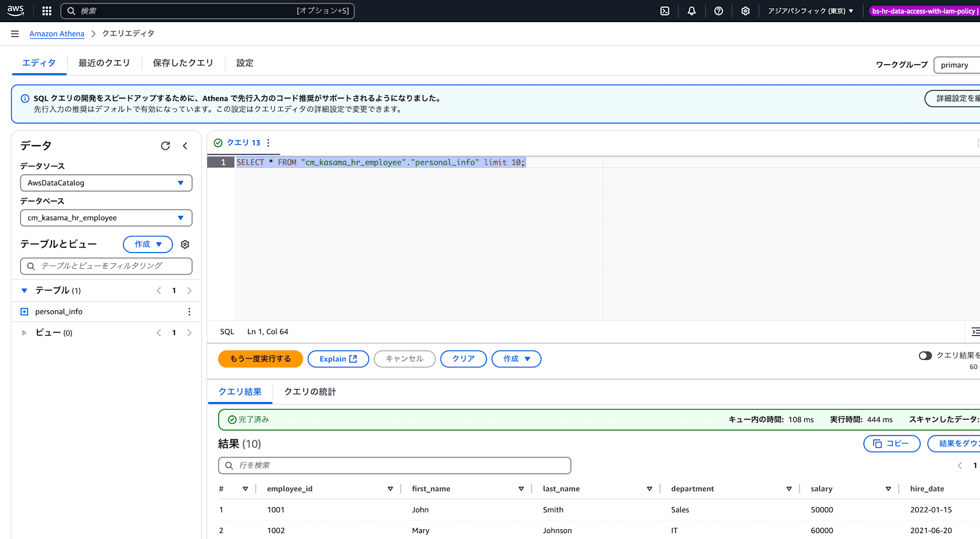This screenshot has width=980, height=539.
Task: Sort by first_name column arrow
Action: [521, 489]
